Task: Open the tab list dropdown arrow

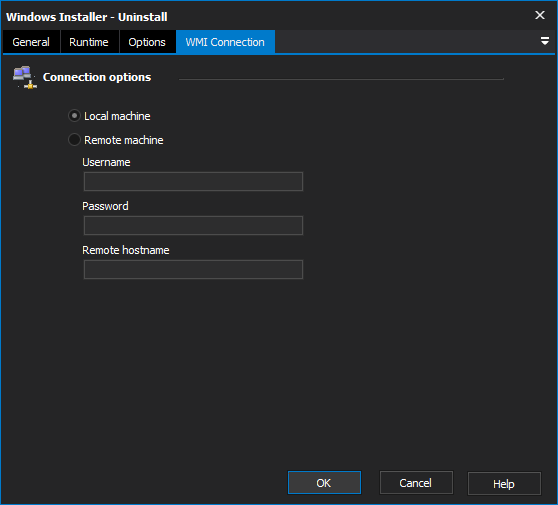Action: (x=544, y=41)
